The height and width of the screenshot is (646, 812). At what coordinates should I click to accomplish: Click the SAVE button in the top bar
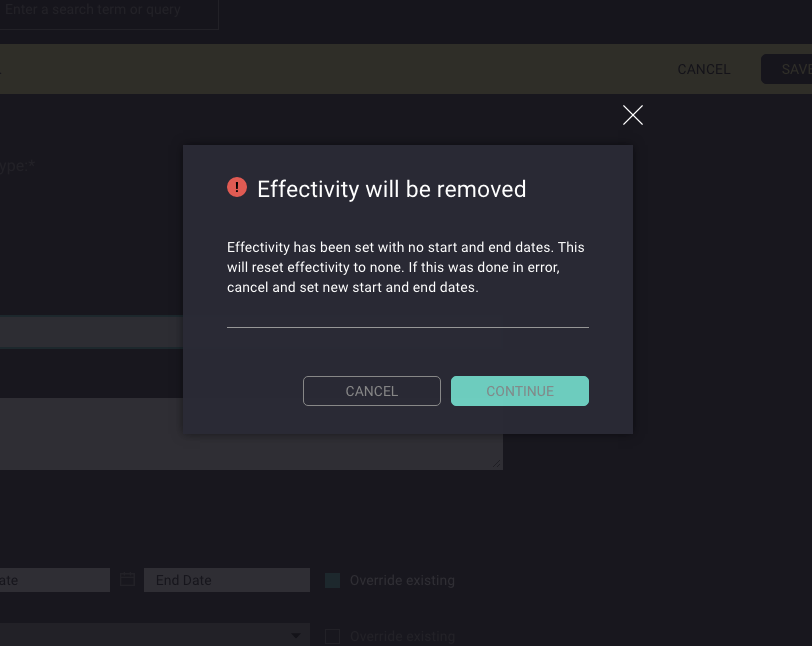[787, 69]
